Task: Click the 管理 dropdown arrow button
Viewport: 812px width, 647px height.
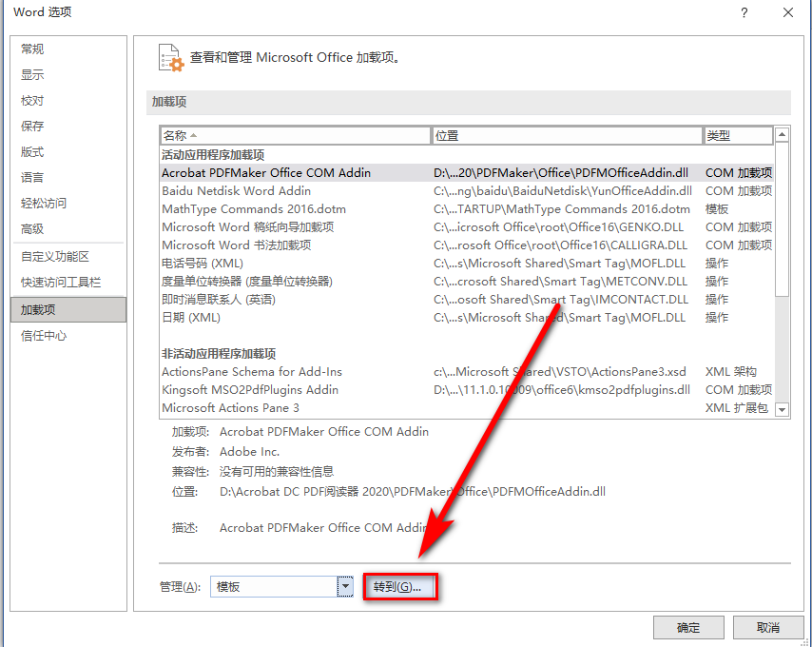Action: 345,587
